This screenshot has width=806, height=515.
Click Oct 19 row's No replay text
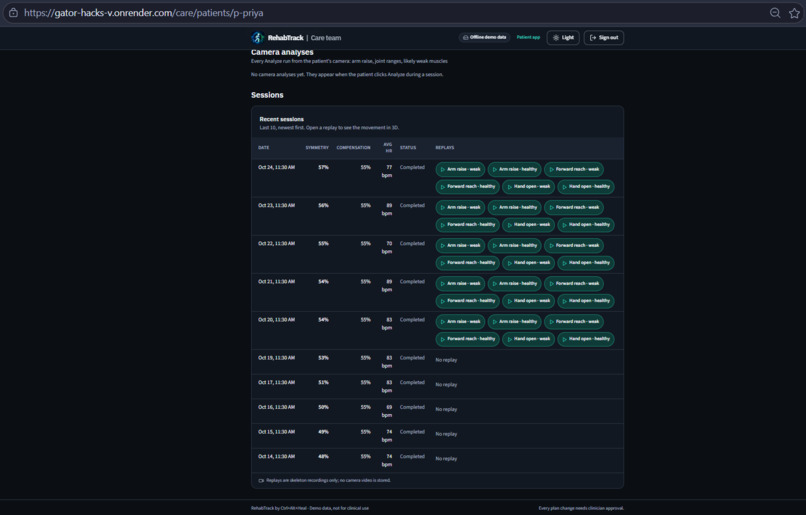pos(446,360)
